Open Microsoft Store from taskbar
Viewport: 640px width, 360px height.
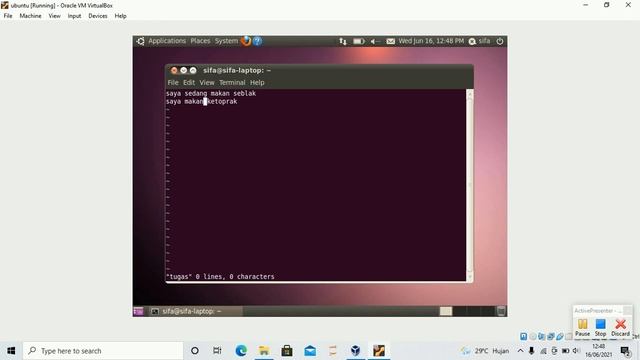click(x=287, y=351)
